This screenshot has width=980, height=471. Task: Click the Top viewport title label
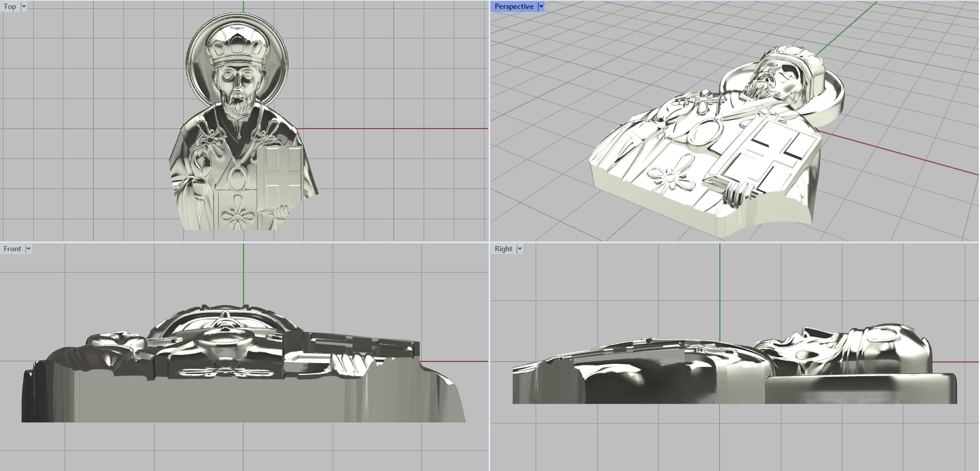pos(10,7)
